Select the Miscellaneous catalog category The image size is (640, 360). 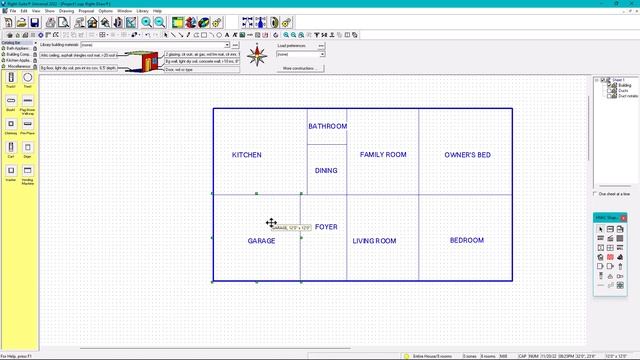19,66
